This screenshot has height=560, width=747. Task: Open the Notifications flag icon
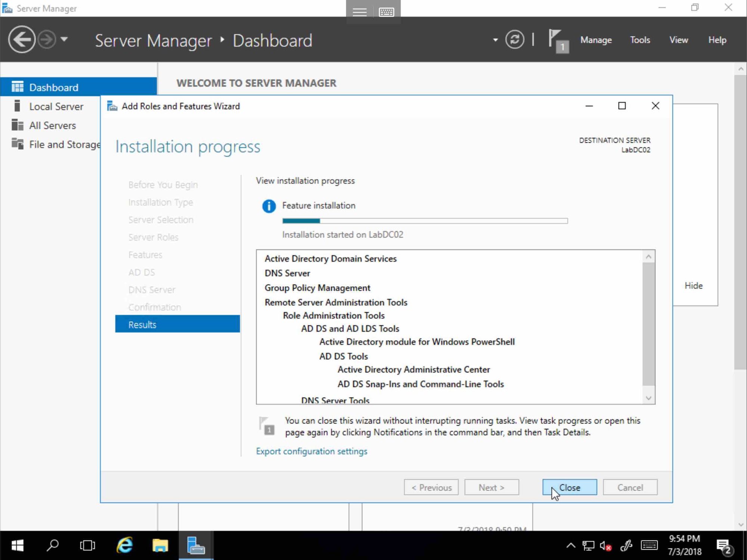coord(558,41)
